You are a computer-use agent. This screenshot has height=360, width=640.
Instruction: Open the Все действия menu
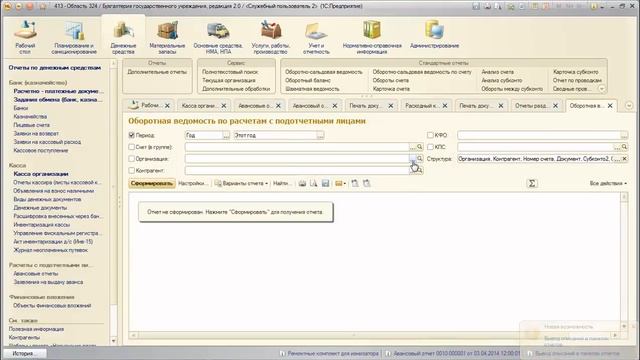click(608, 184)
